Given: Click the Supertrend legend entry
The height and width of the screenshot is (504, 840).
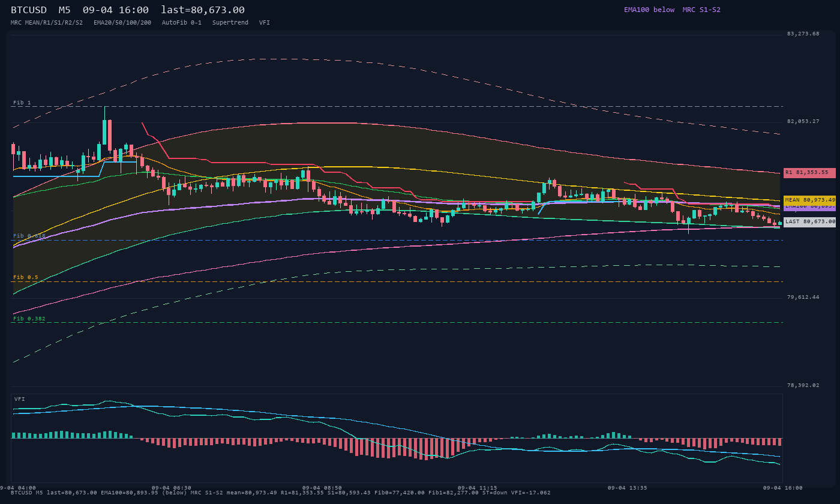Looking at the screenshot, I should point(230,22).
